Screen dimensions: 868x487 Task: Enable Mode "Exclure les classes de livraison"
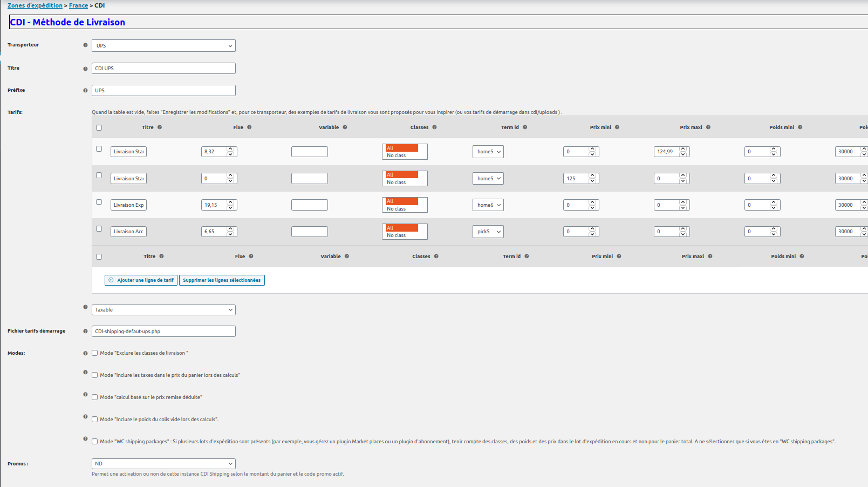click(x=95, y=353)
